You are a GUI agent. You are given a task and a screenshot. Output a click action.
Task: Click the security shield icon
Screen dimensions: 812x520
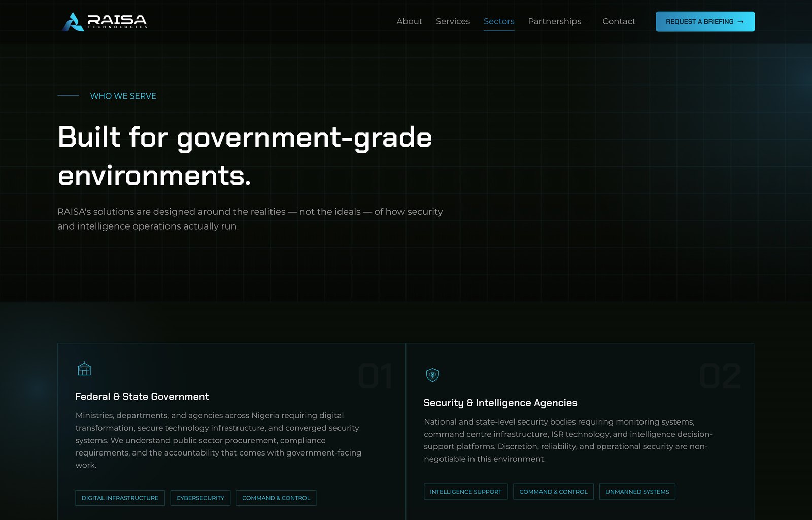point(432,375)
